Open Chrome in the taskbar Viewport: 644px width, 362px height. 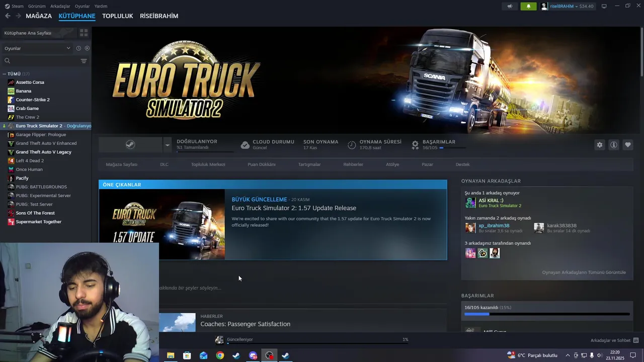coord(220,355)
